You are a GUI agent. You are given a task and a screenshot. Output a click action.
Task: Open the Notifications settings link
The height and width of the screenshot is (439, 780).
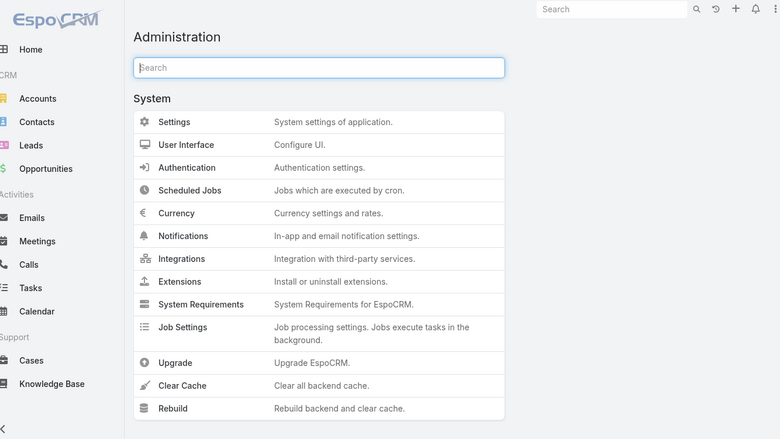point(183,236)
